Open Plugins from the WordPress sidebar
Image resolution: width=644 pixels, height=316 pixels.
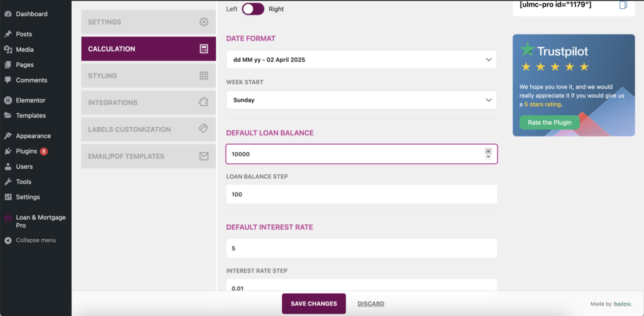(x=26, y=151)
